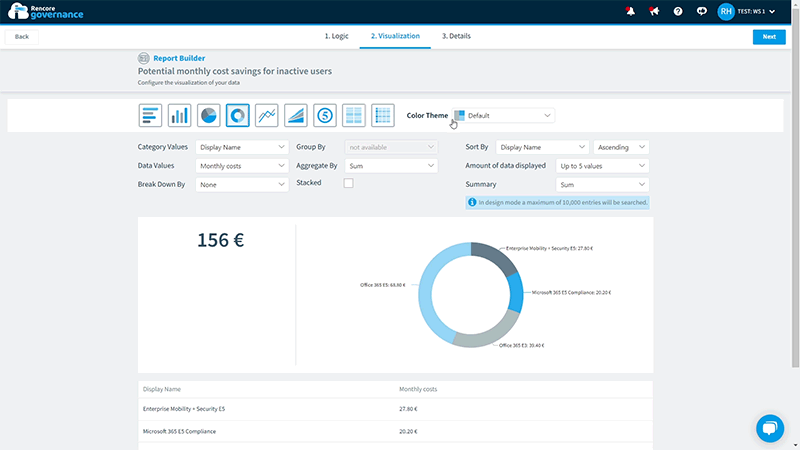Open the Break Down By dropdown
Viewport: 800px width, 450px height.
tap(242, 185)
